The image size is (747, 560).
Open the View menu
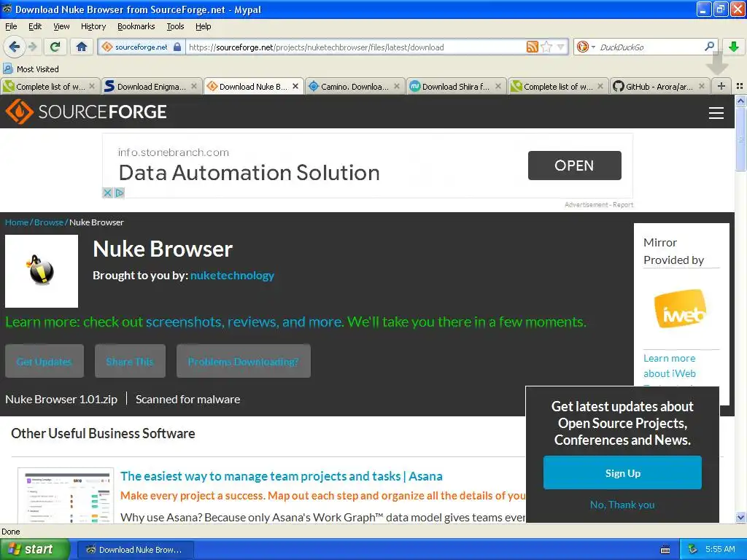click(61, 26)
